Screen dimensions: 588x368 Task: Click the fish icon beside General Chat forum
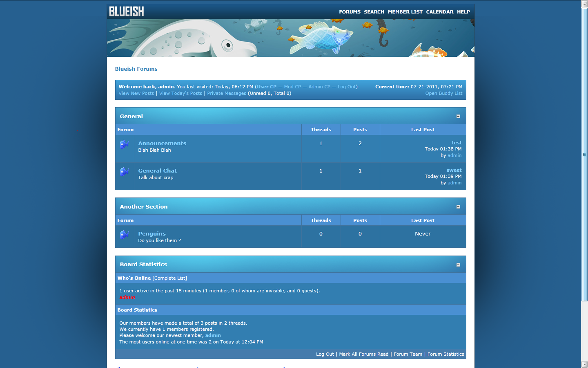(125, 172)
